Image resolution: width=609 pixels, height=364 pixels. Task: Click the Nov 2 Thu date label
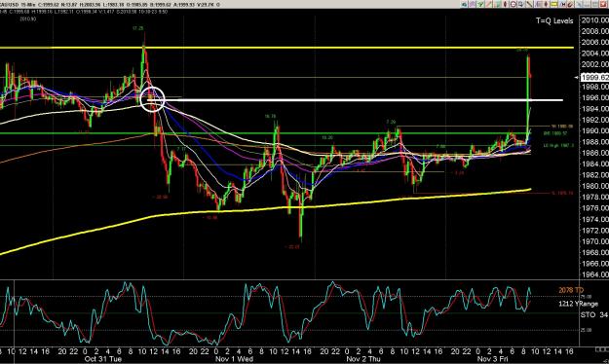(363, 359)
